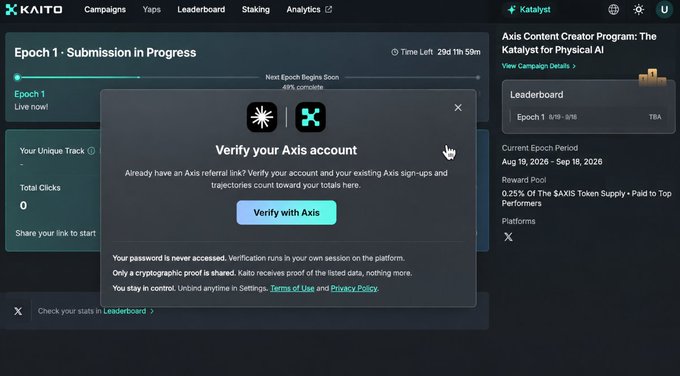Click the Katalyst sparkle icon

(512, 10)
